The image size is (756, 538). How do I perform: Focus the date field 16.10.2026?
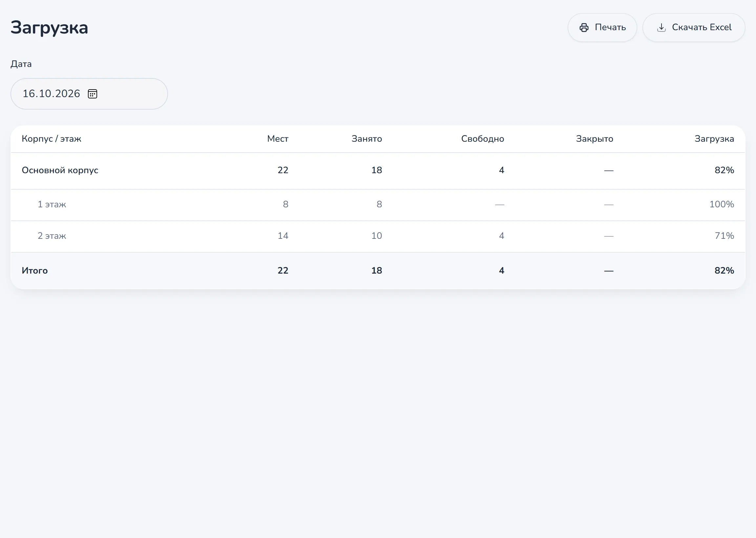[89, 94]
